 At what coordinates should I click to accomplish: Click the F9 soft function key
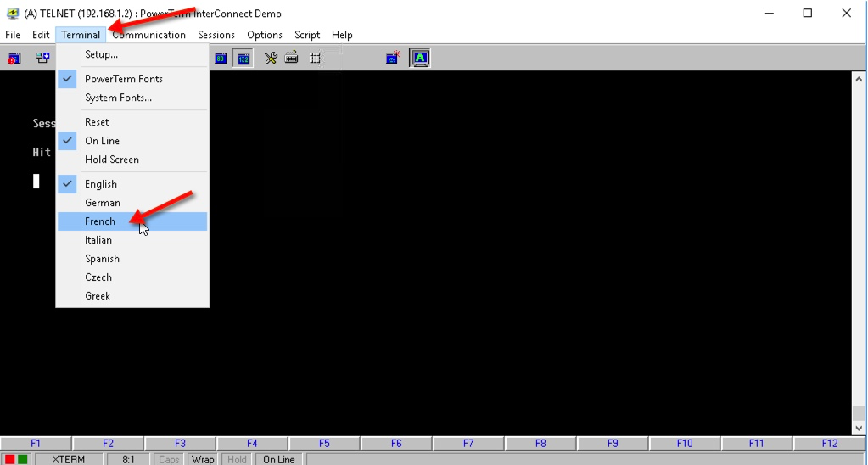[x=613, y=444]
